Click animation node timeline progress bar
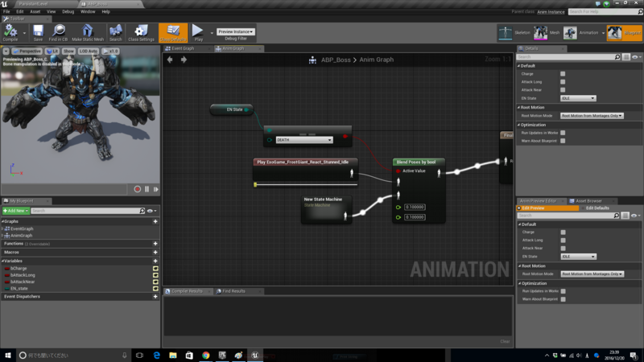Screen dimensions: 644x362 coord(306,185)
